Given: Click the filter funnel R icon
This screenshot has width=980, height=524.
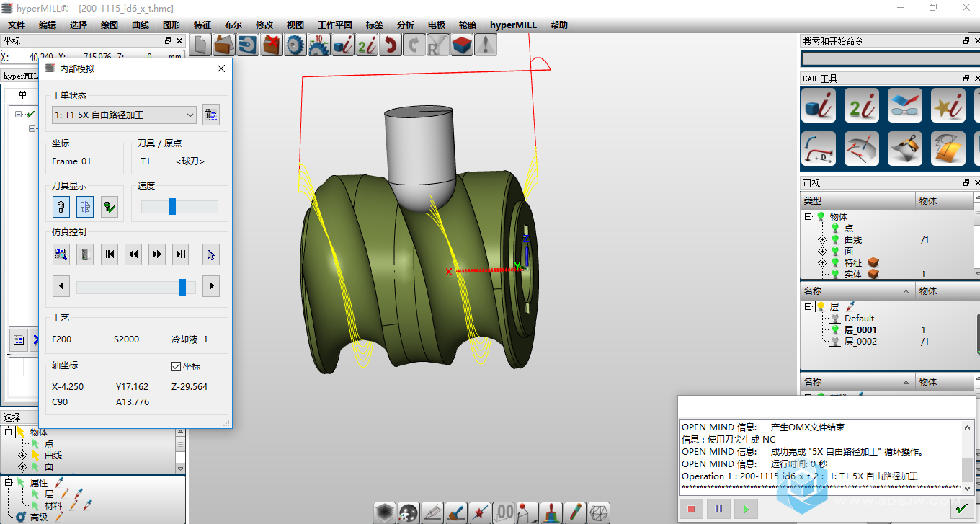Looking at the screenshot, I should (x=438, y=45).
